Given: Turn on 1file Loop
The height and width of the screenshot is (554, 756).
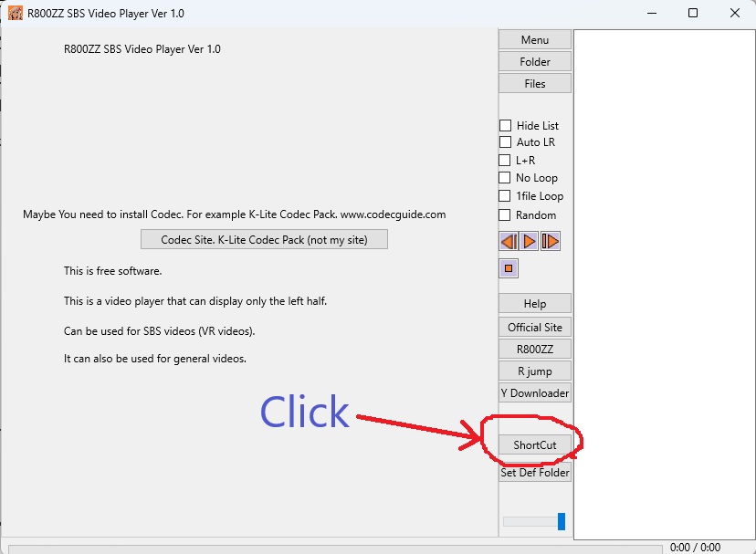Looking at the screenshot, I should click(504, 196).
